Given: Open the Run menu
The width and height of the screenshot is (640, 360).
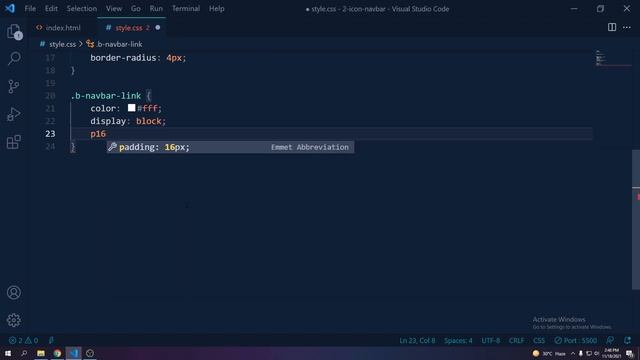Looking at the screenshot, I should (x=156, y=9).
